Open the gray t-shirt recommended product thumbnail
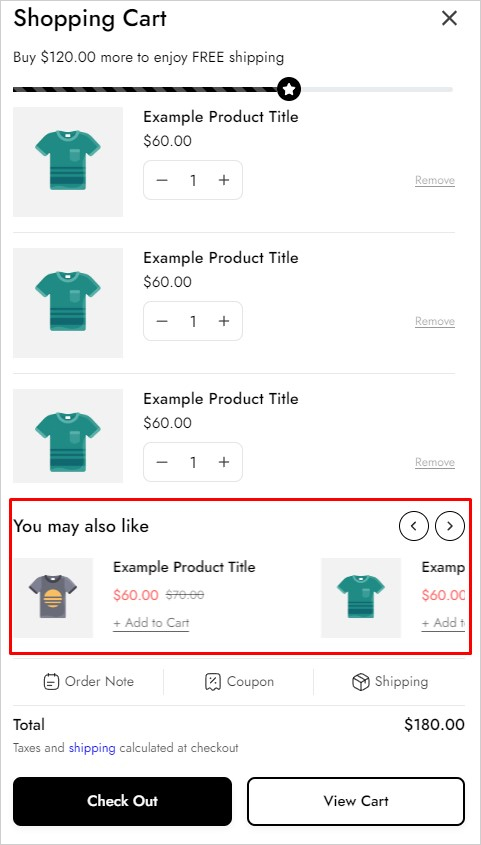This screenshot has height=845, width=481. click(53, 598)
